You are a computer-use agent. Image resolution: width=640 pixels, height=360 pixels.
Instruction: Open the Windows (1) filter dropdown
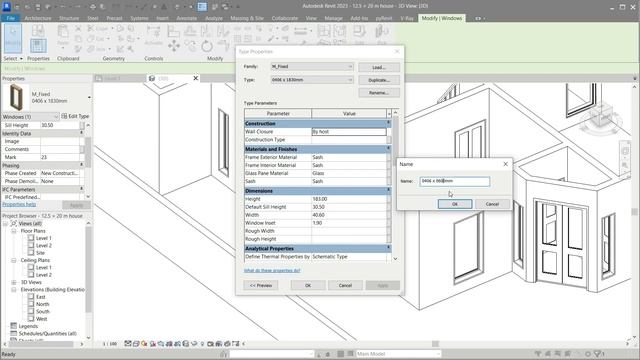(x=31, y=117)
